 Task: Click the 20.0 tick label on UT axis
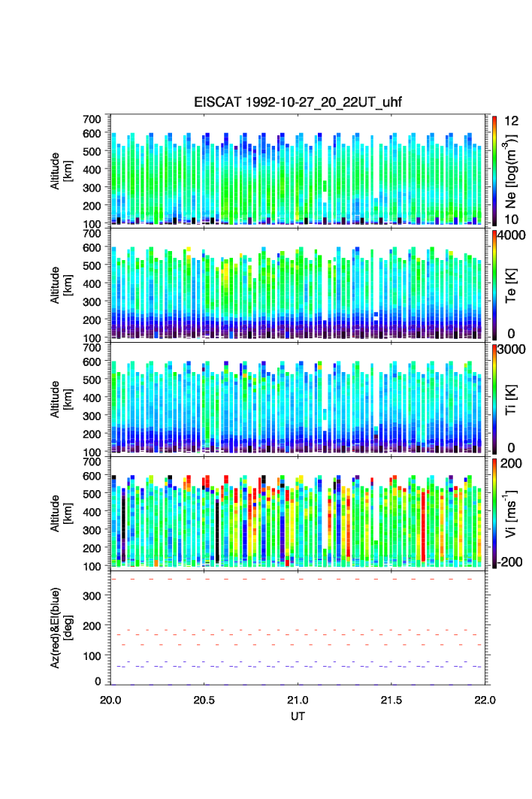[110, 700]
